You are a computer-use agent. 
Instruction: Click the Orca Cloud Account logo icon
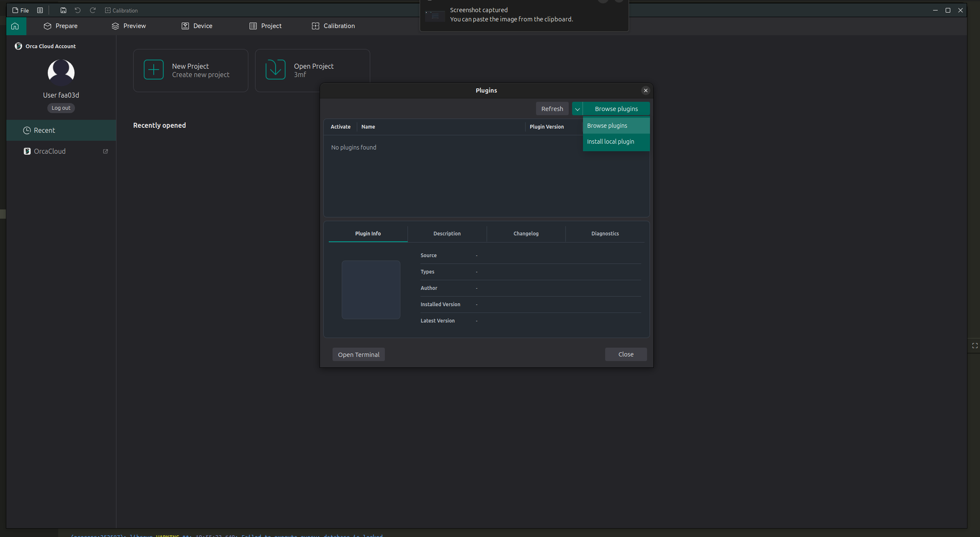[18, 46]
